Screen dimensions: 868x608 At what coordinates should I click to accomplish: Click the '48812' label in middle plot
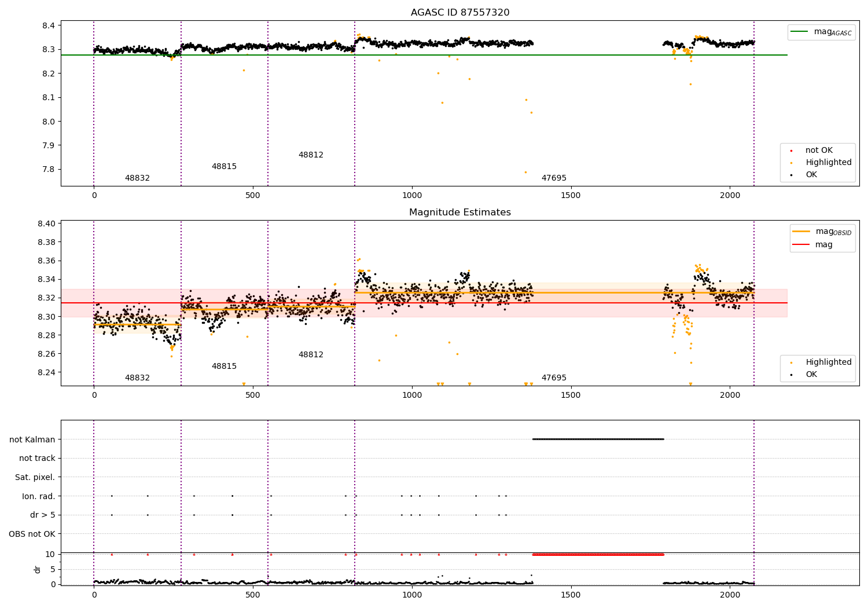pos(311,355)
